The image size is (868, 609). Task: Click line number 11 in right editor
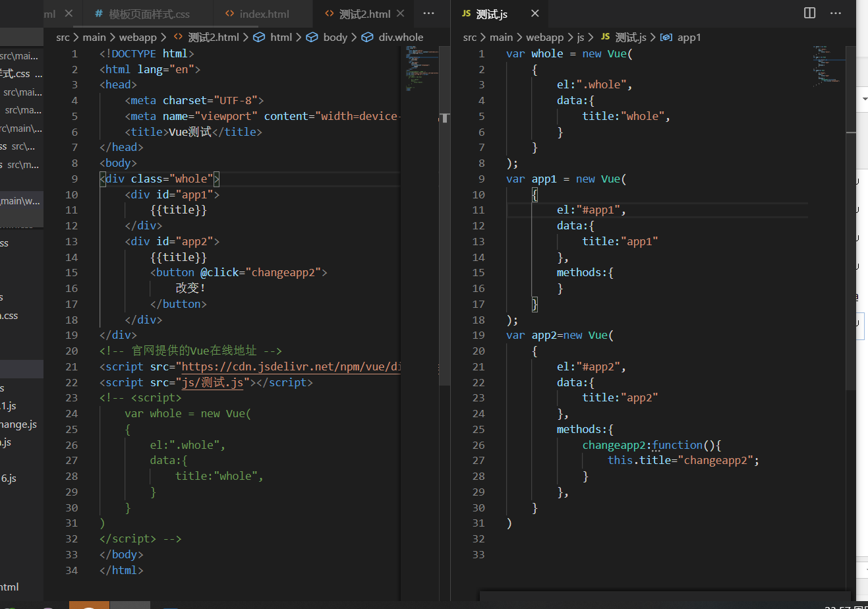(478, 210)
